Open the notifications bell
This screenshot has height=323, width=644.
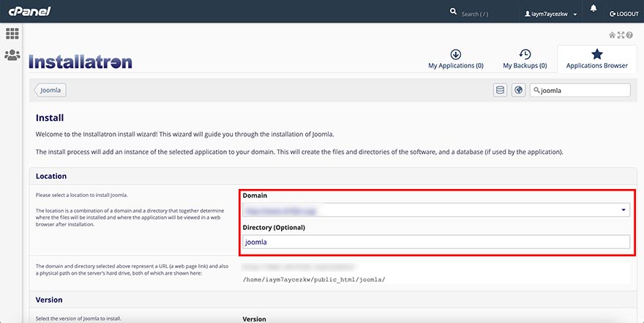point(593,8)
